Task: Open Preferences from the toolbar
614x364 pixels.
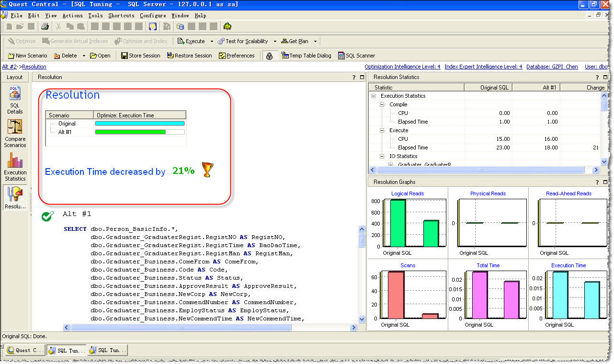Action: click(x=237, y=56)
